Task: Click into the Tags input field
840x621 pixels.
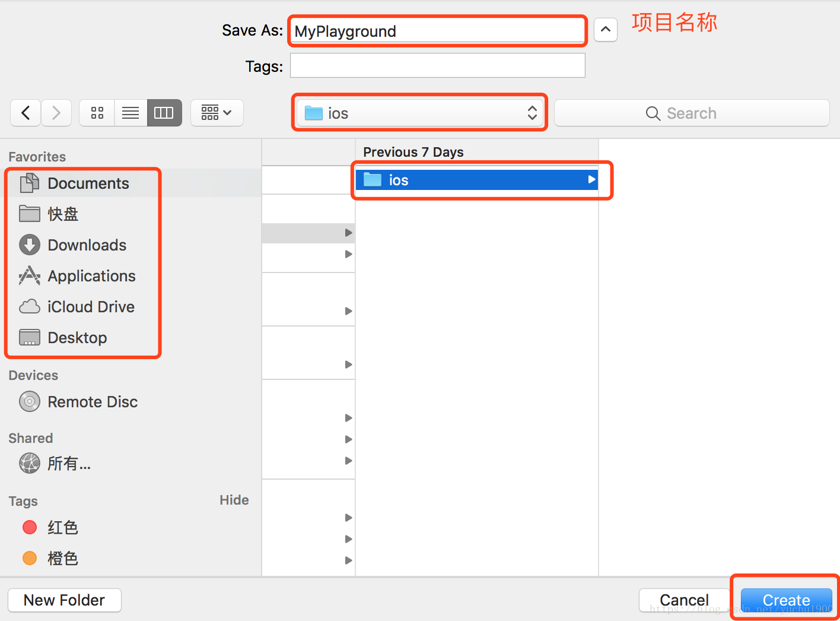Action: click(x=438, y=65)
